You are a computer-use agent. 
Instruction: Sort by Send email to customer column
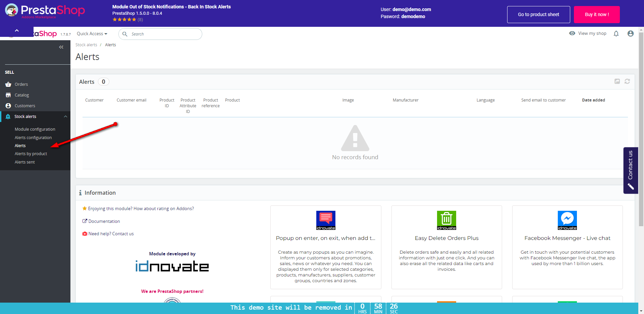[543, 100]
